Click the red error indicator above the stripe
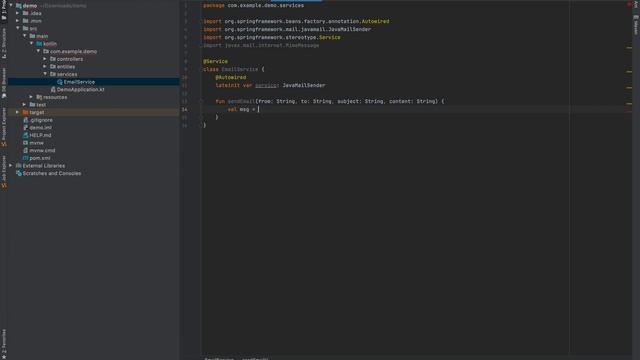This screenshot has height=360, width=640. pos(629,4)
